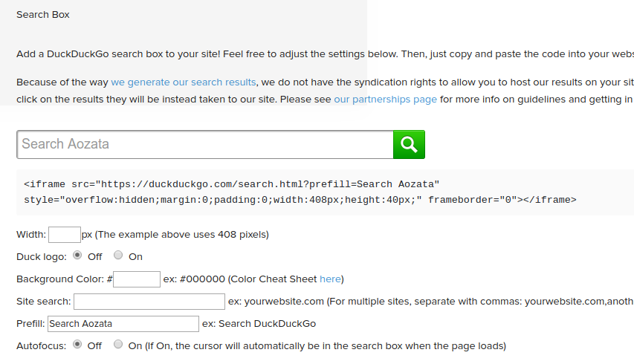Click the Width input field
Screen dimensions: 634x364
point(65,235)
